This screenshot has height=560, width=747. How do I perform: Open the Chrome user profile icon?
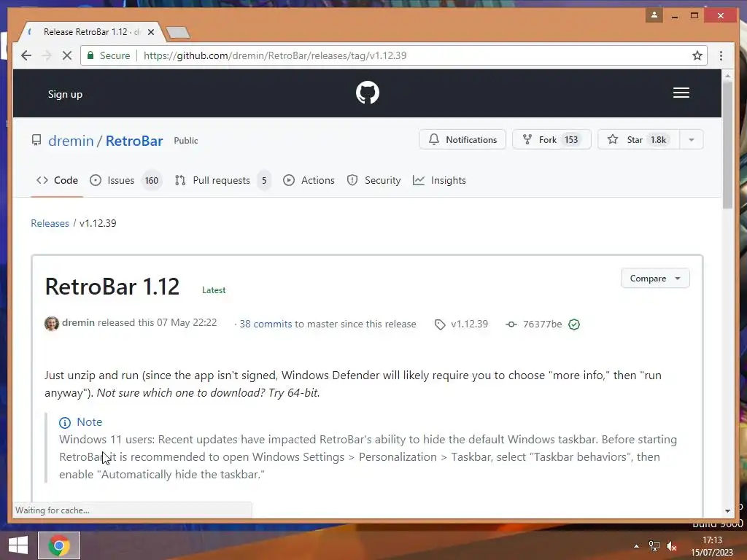[x=654, y=15]
